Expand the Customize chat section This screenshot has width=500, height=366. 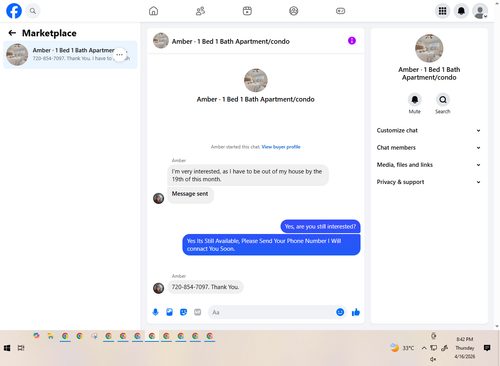(x=429, y=130)
